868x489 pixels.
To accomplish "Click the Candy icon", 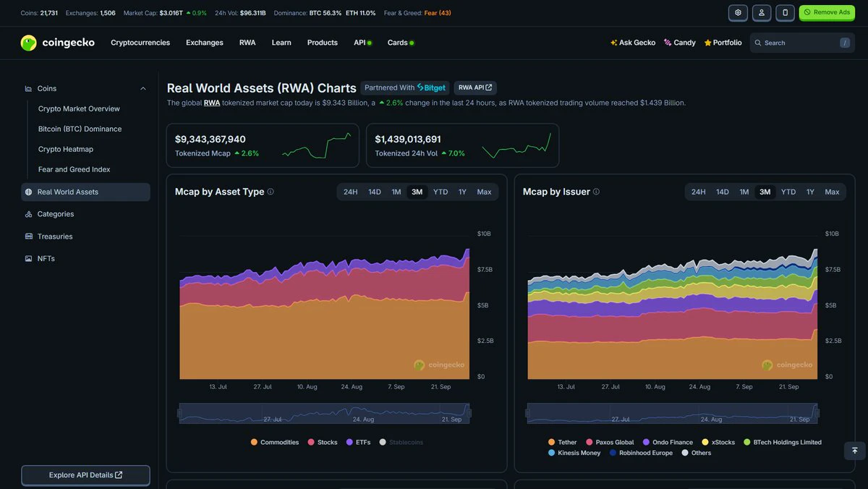I will 668,43.
